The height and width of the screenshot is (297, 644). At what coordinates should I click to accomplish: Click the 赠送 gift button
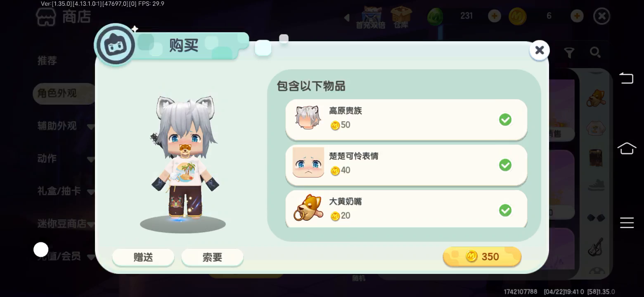click(143, 257)
